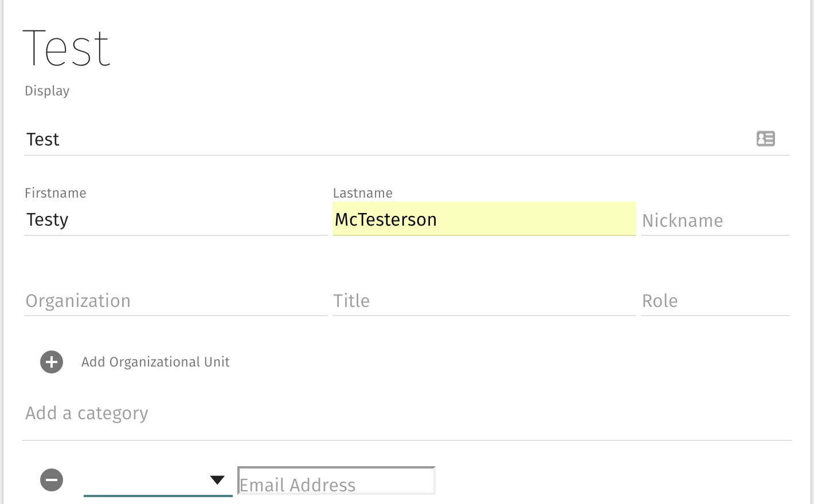The height and width of the screenshot is (504, 814).
Task: Focus the Email Address input box
Action: tap(336, 481)
